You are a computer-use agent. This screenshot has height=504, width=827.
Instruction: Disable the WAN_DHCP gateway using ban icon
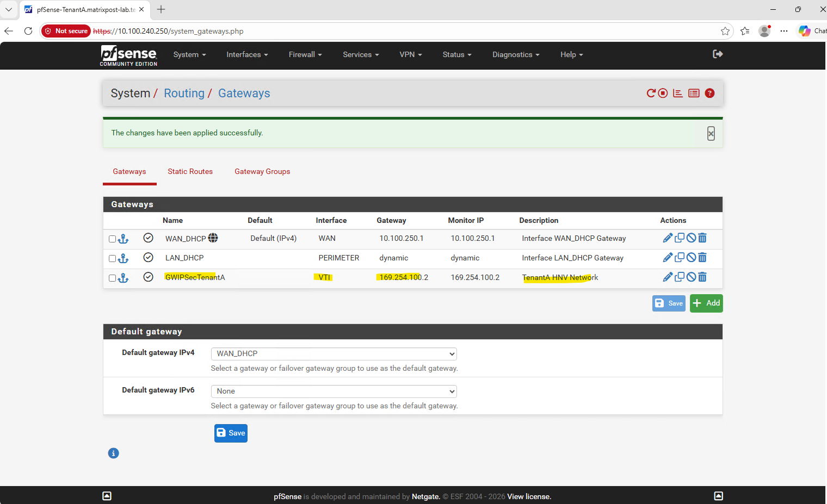691,238
